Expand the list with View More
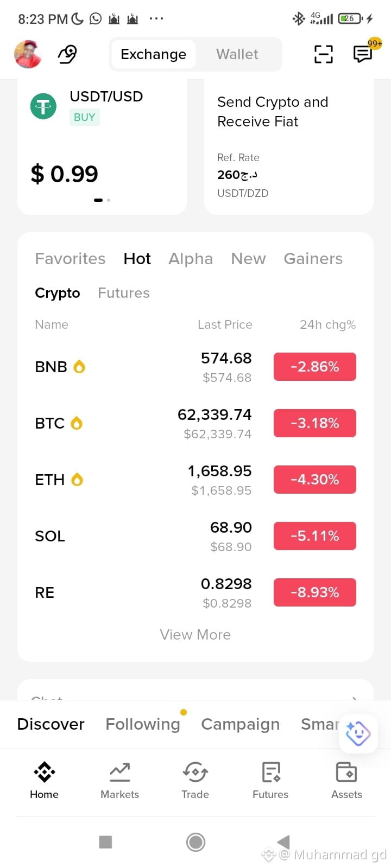 195,635
